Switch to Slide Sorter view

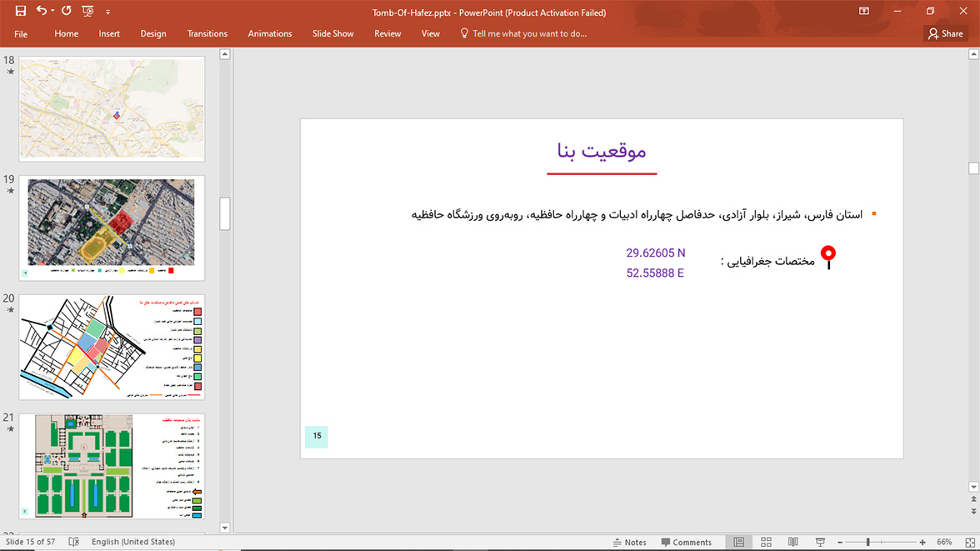click(766, 542)
